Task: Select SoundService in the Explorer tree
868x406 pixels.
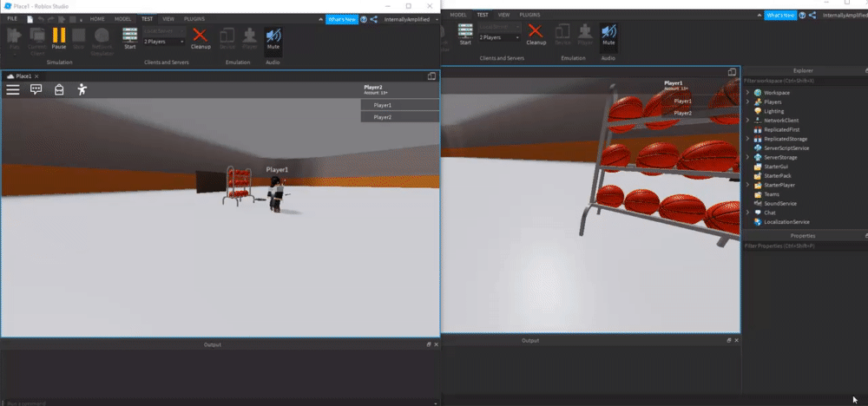Action: [780, 204]
